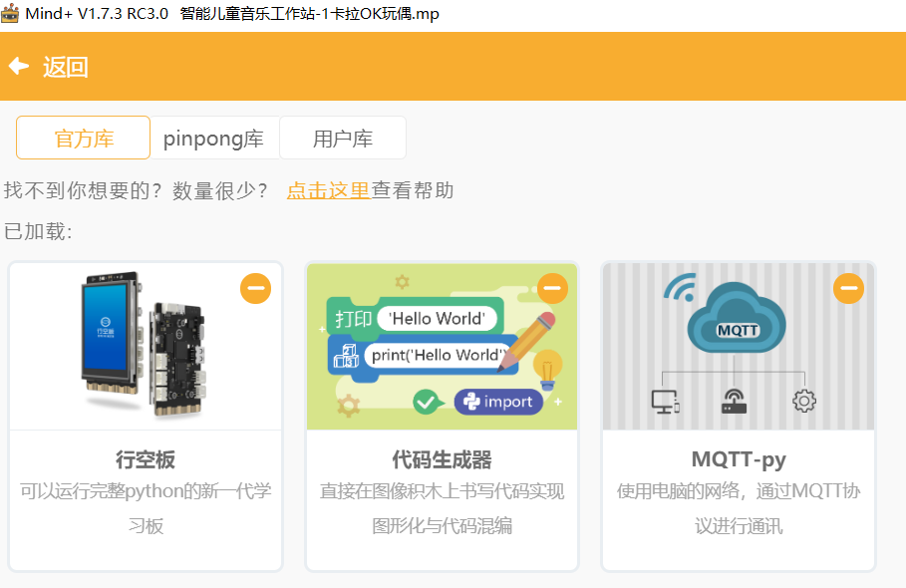Open the 点击这里 help link

pyautogui.click(x=328, y=190)
